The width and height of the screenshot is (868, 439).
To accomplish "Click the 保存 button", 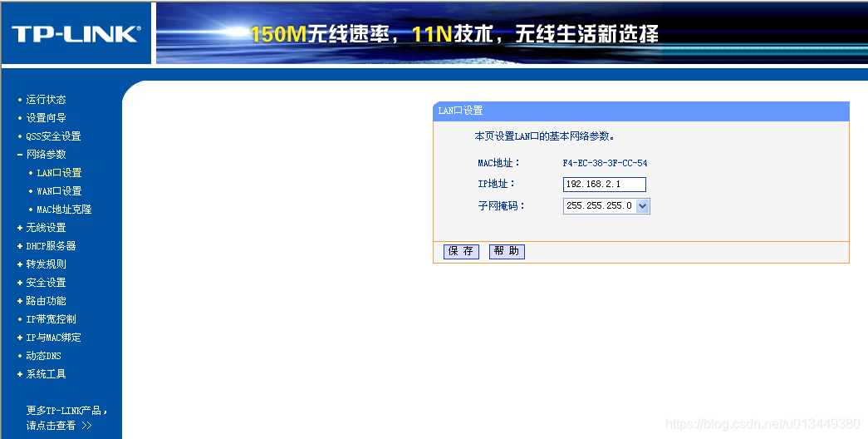I will 461,251.
